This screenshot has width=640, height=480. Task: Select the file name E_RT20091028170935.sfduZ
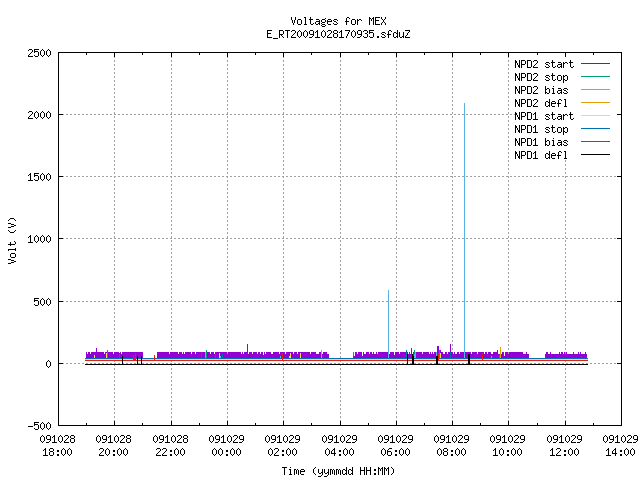338,34
